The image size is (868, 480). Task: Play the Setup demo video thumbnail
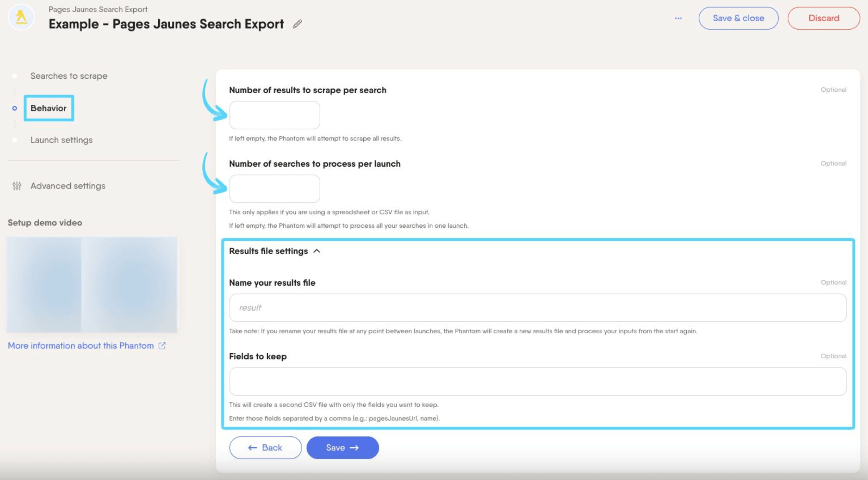click(92, 285)
